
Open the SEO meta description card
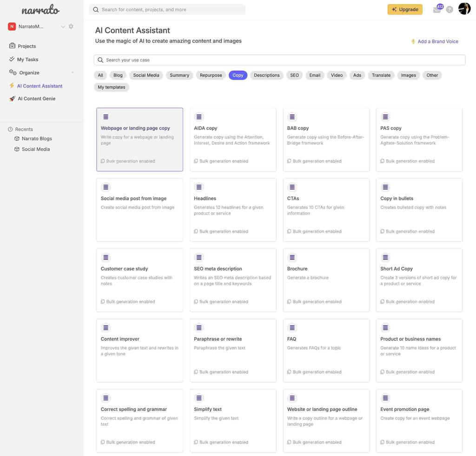233,280
